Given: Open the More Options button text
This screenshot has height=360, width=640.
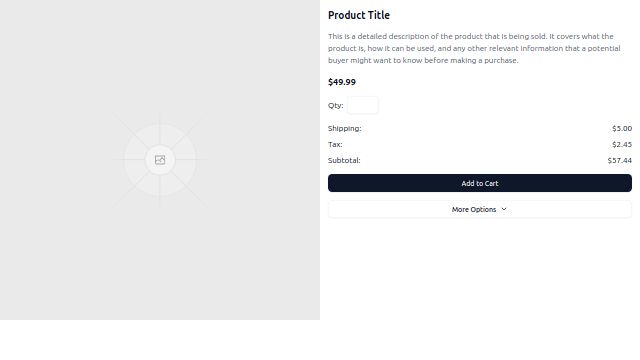Looking at the screenshot, I should (x=474, y=209).
